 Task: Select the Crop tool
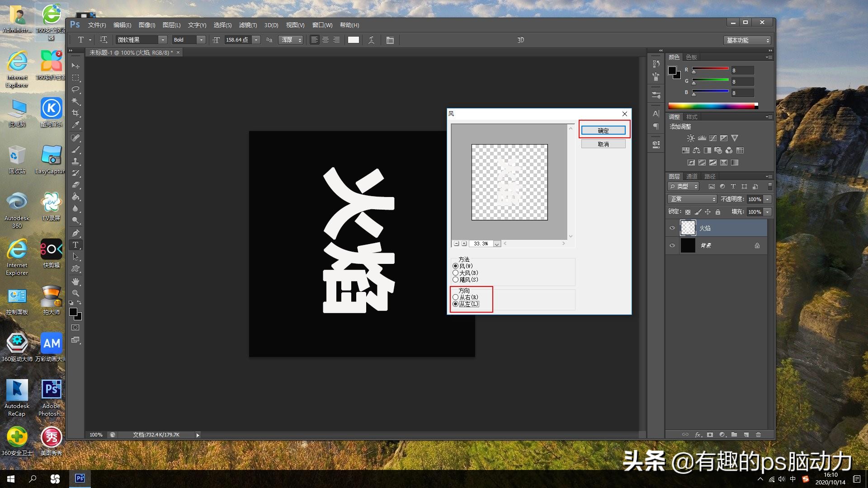pyautogui.click(x=75, y=113)
